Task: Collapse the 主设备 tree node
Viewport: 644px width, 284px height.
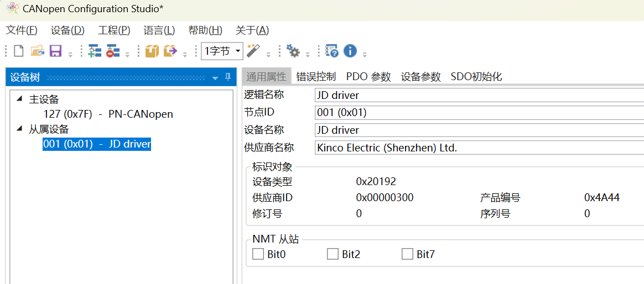Action: click(x=19, y=99)
